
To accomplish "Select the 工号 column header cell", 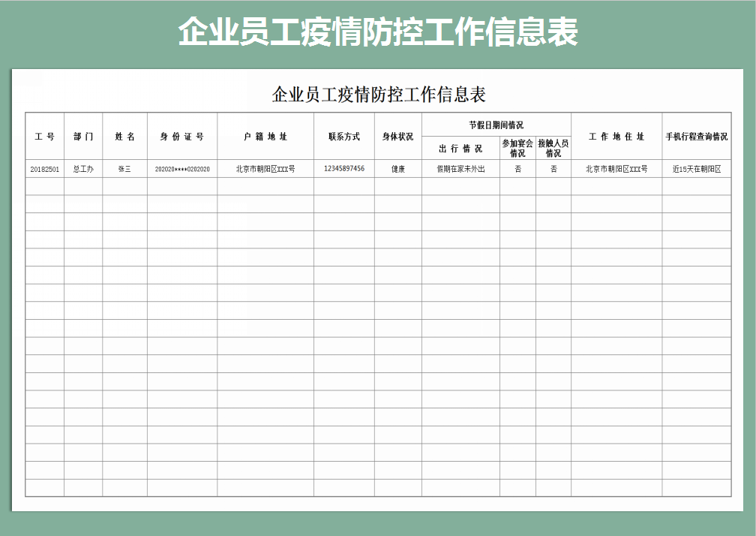I will tap(43, 137).
